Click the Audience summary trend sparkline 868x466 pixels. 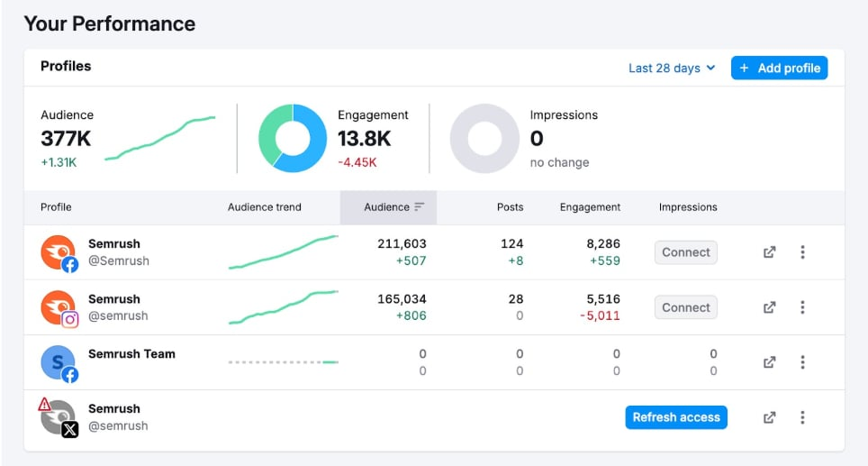(160, 138)
